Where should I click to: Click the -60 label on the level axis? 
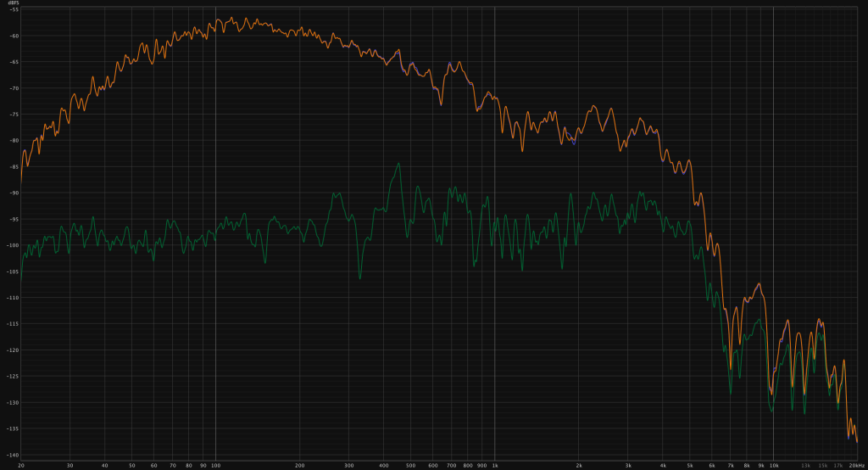(14, 36)
